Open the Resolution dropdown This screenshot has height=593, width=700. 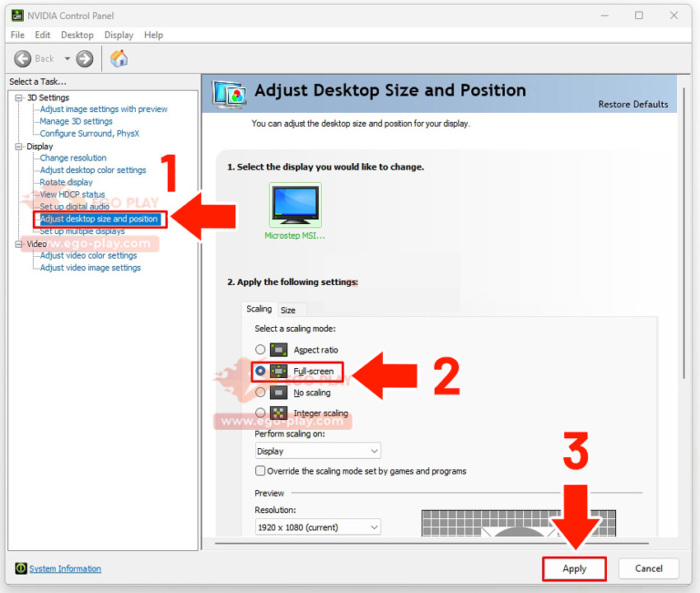click(318, 527)
